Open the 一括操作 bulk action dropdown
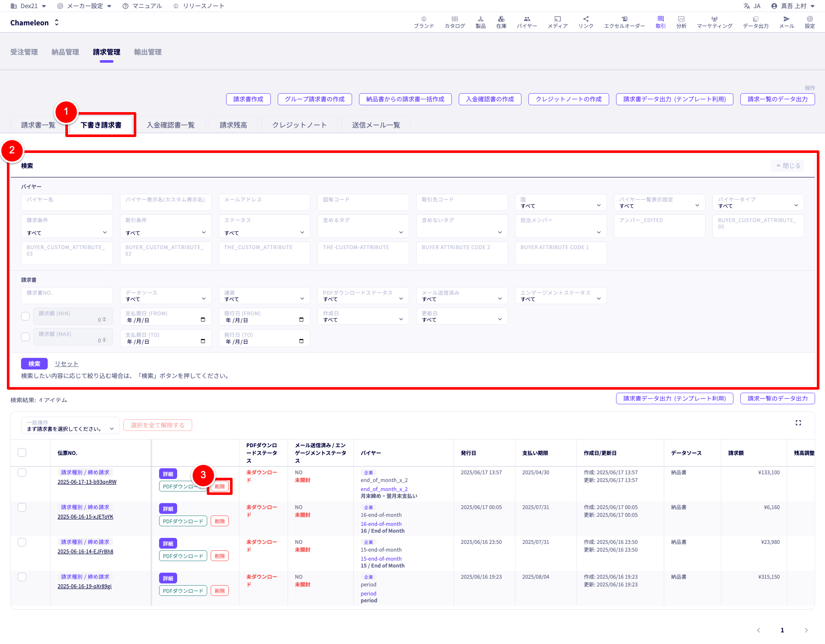The width and height of the screenshot is (825, 644). [71, 425]
